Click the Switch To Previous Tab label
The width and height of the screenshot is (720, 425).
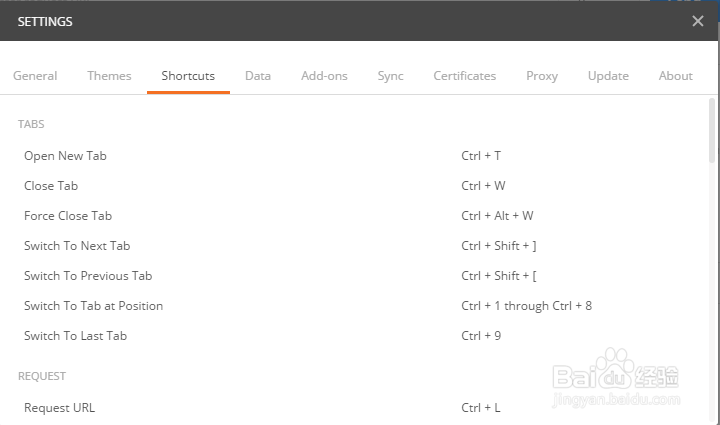(88, 276)
